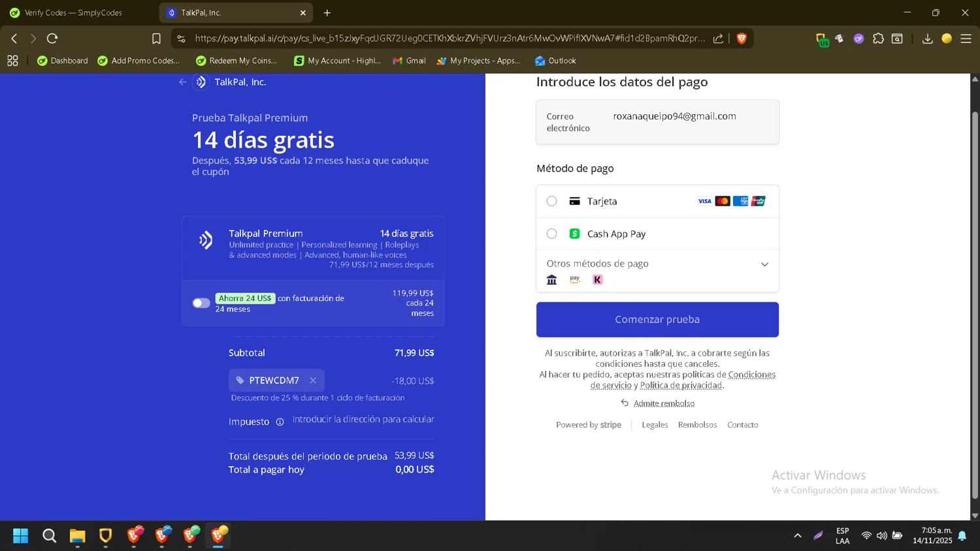Open File Explorer from the taskbar
980x551 pixels.
(77, 536)
